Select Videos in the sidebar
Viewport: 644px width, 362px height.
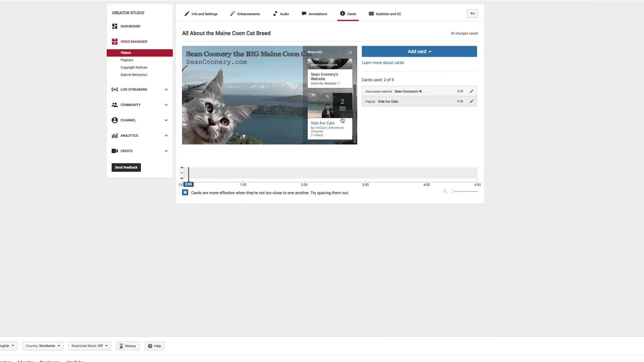[x=140, y=53]
